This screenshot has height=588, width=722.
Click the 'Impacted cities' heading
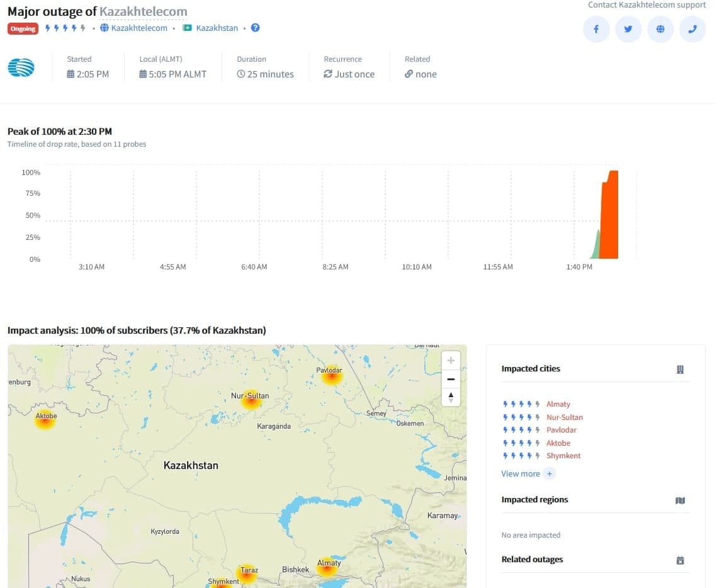coord(531,368)
